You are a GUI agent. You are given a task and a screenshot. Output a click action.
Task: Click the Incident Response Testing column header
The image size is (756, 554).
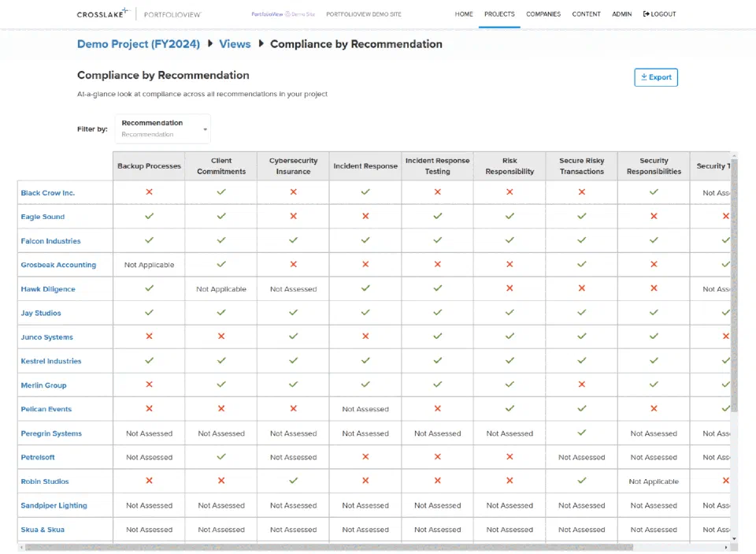pos(437,166)
